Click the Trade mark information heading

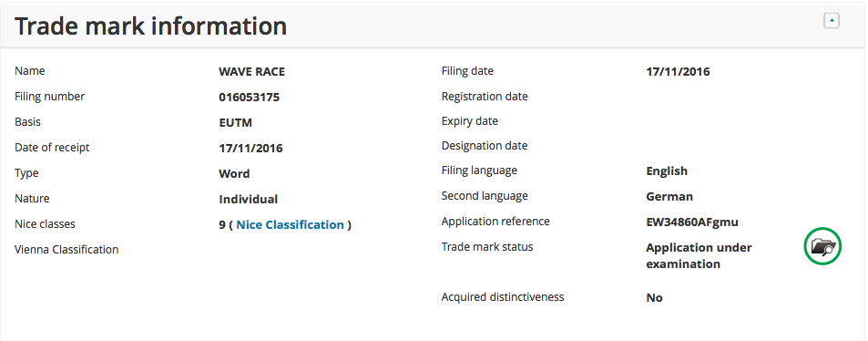150,26
